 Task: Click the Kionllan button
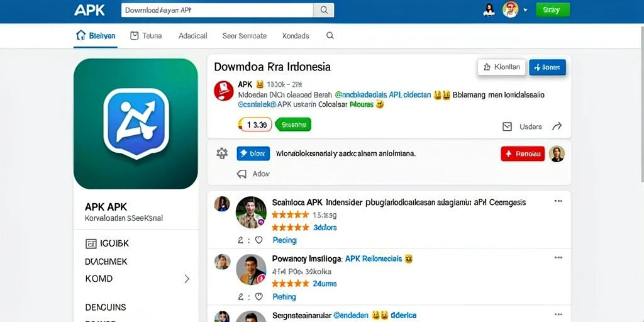tap(501, 67)
